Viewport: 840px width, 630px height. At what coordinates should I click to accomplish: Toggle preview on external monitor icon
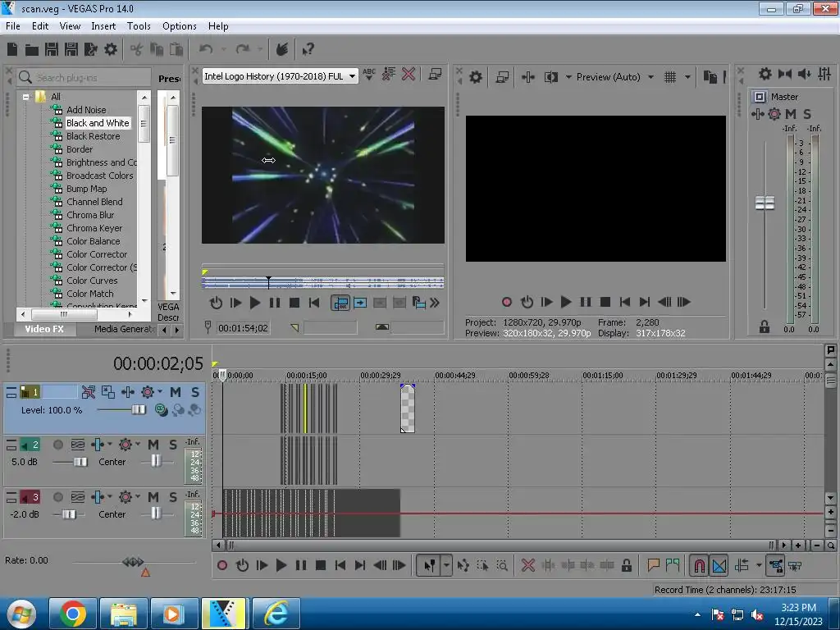click(502, 77)
